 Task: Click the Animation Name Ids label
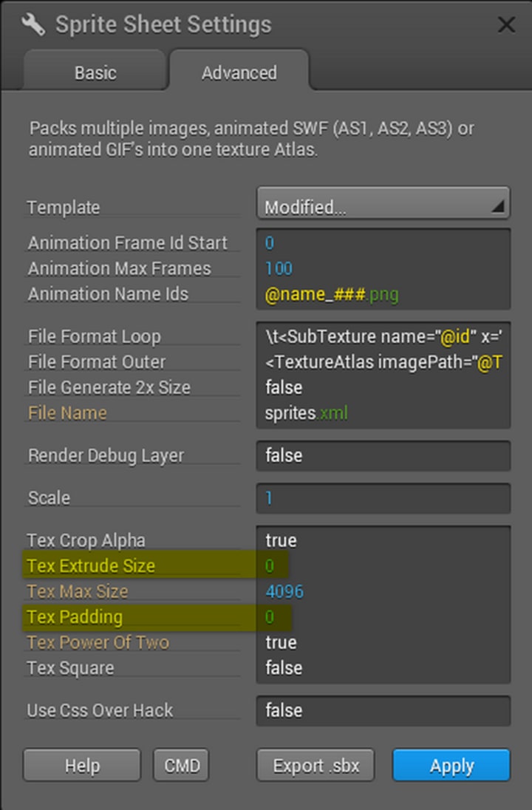pos(108,294)
